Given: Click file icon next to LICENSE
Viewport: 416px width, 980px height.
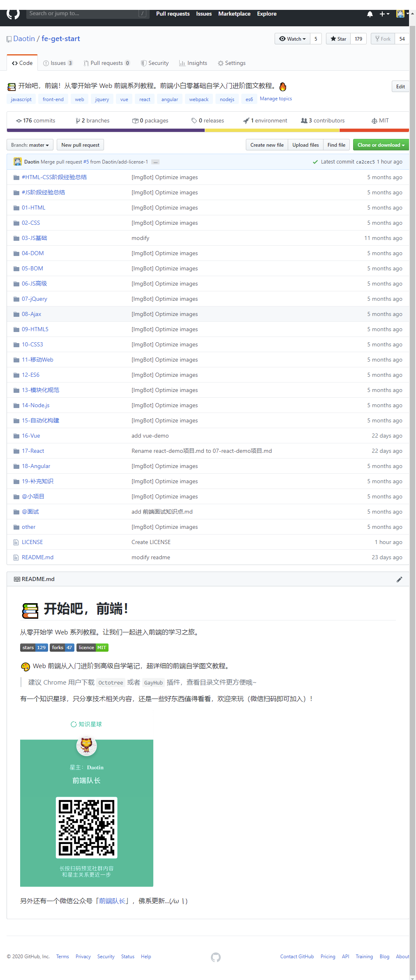Looking at the screenshot, I should coord(16,542).
